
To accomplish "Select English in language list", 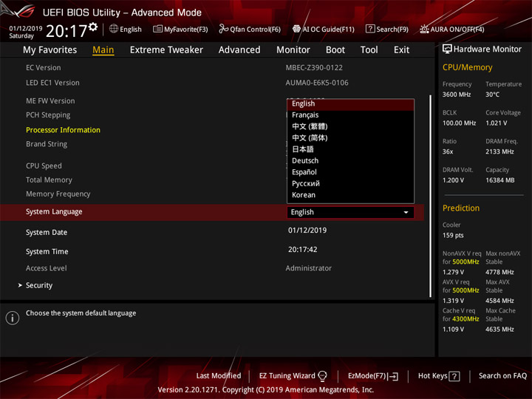I will [x=350, y=104].
